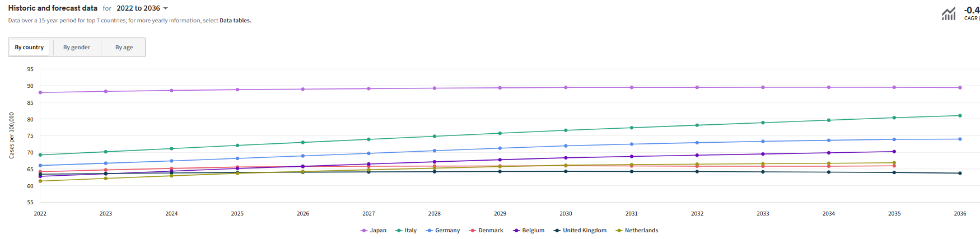Click United Kingdom's 2036 data point
The width and height of the screenshot is (980, 239).
960,174
